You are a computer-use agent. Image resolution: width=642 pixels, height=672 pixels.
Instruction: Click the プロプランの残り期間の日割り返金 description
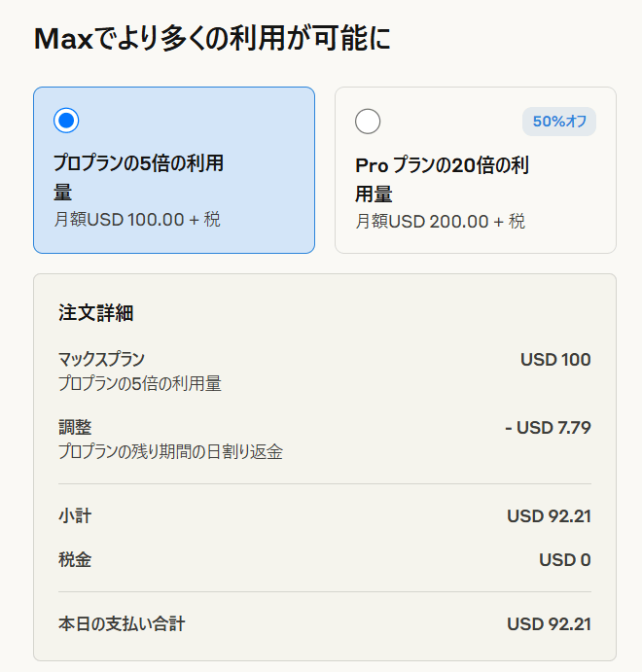[x=170, y=451]
